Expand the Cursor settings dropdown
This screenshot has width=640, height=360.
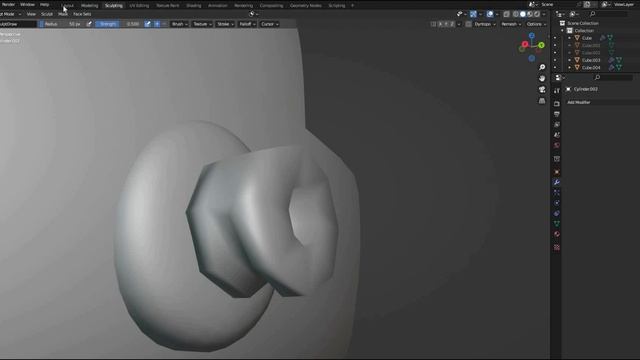point(269,24)
